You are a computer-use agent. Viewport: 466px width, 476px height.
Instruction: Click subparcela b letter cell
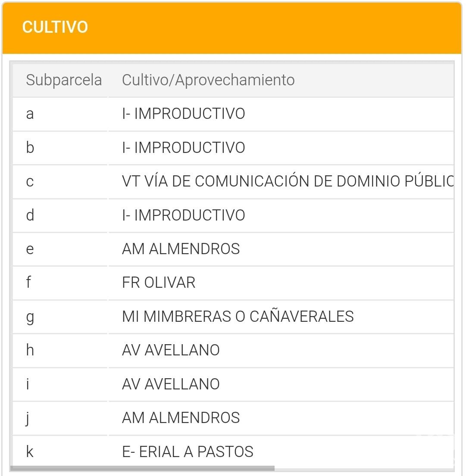coord(30,148)
